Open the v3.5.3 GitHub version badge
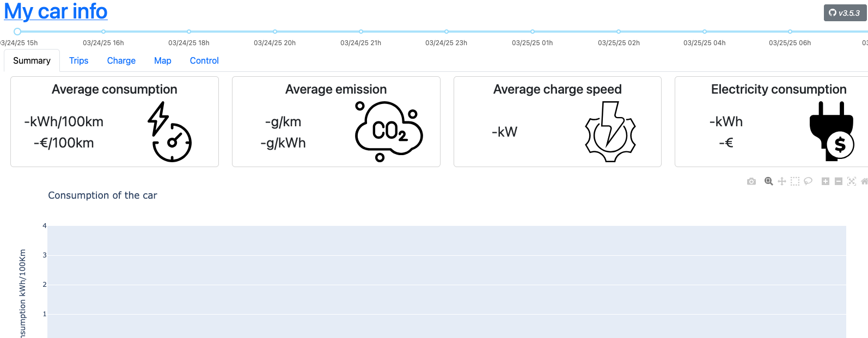Image resolution: width=868 pixels, height=338 pixels. tap(845, 13)
